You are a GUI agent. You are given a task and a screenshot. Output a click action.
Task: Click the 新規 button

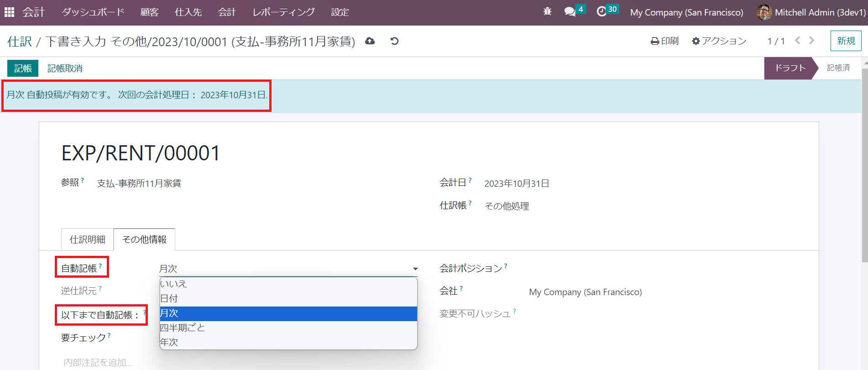click(x=846, y=41)
